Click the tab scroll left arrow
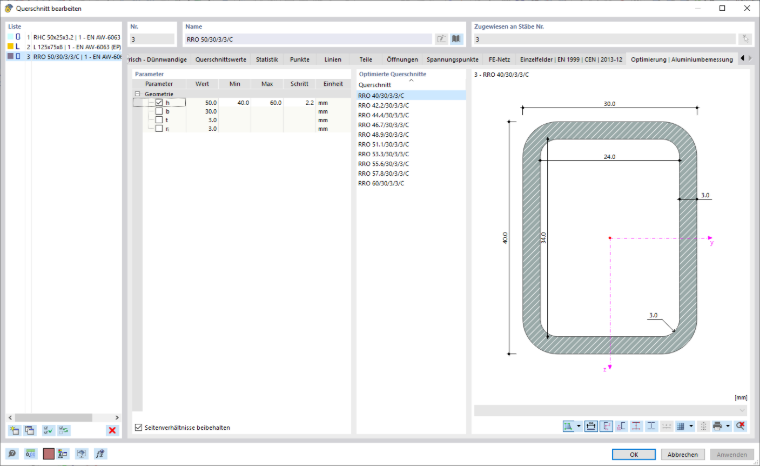The width and height of the screenshot is (760, 466). (742, 58)
